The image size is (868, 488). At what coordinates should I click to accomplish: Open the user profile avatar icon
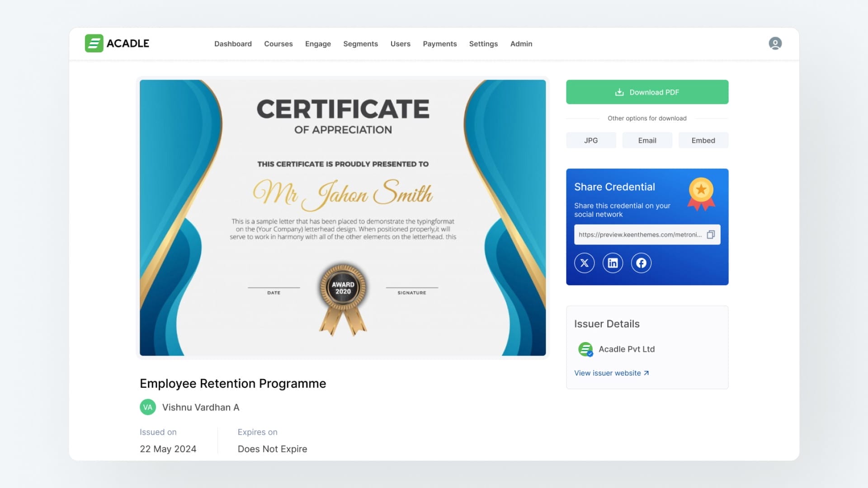tap(775, 43)
